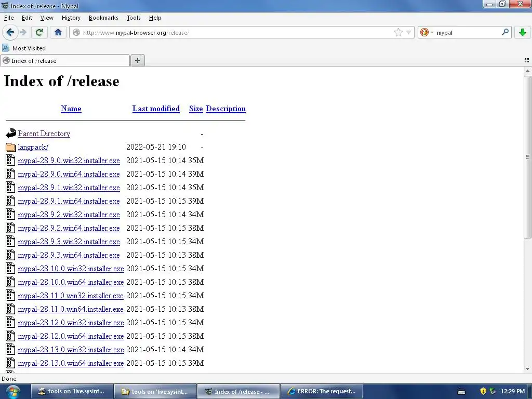Click the search magnifier icon
The width and height of the screenshot is (532, 399).
coord(505,32)
